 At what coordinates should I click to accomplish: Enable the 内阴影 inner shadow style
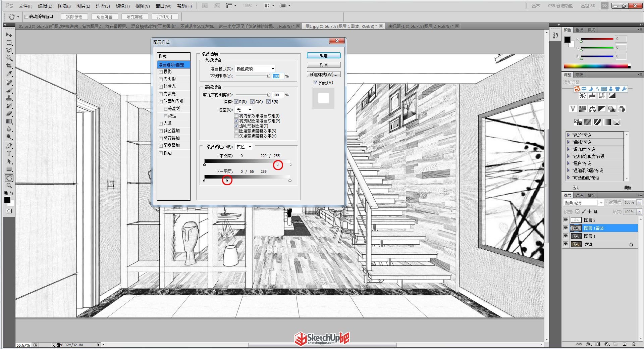pyautogui.click(x=161, y=79)
